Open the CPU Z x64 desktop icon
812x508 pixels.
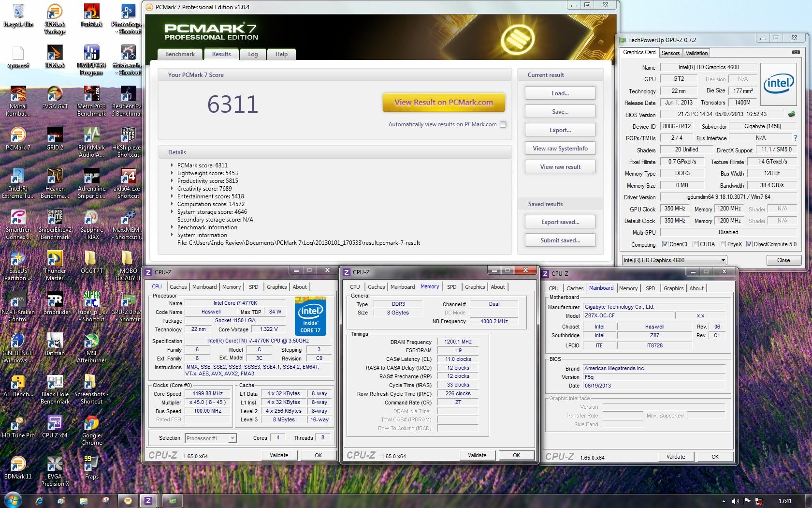point(55,426)
